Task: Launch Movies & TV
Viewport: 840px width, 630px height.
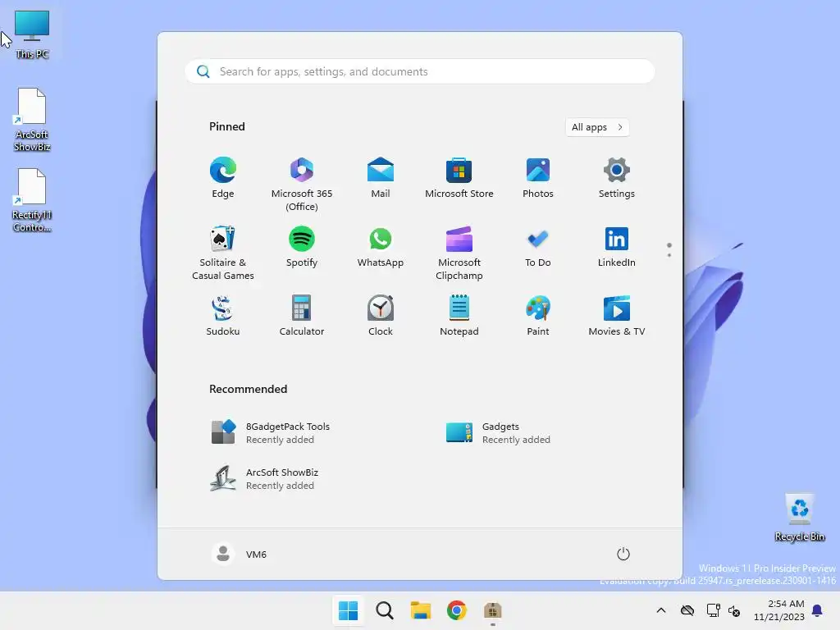Action: click(x=617, y=316)
